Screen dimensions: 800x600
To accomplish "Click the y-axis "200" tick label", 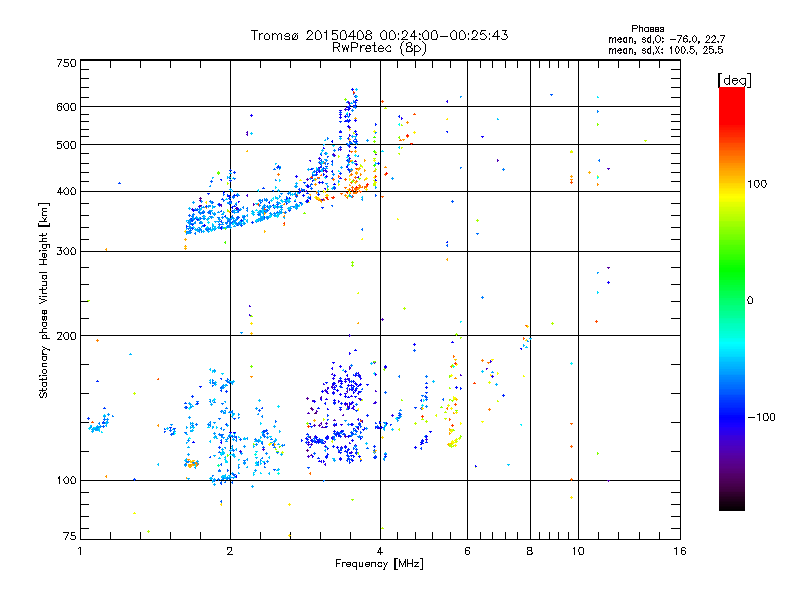I will (66, 336).
